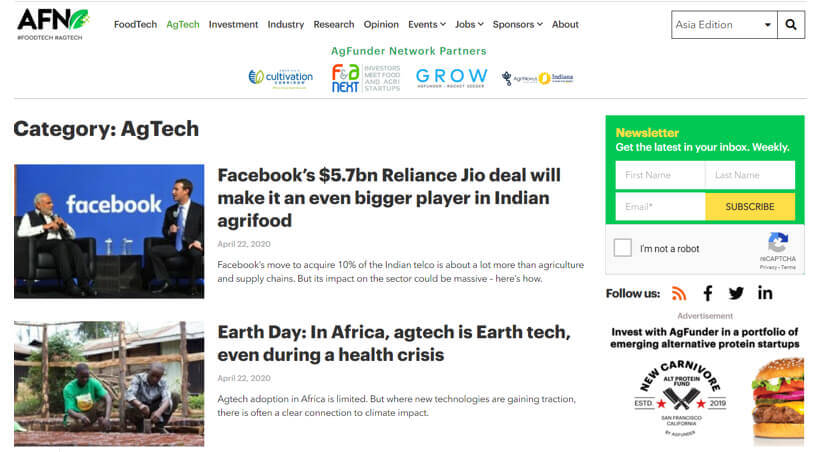Open the LinkedIn follow icon
Screen dimensions: 820x452
click(765, 293)
